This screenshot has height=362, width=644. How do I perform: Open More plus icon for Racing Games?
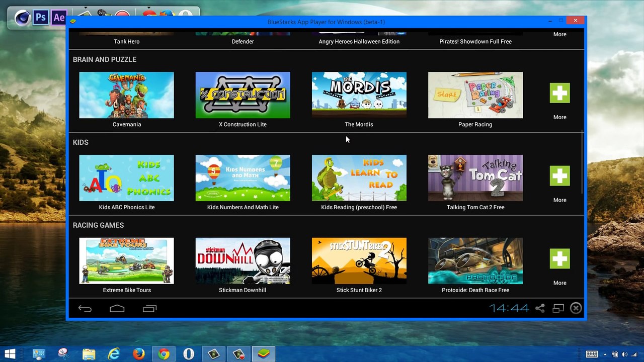pos(560,259)
